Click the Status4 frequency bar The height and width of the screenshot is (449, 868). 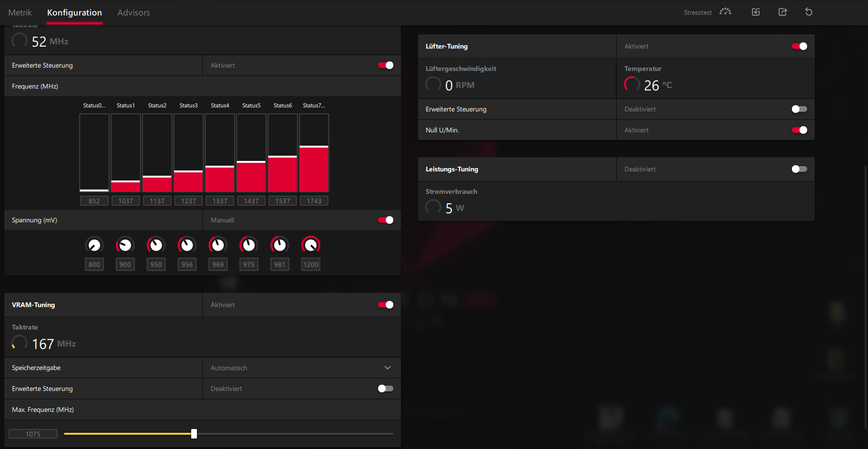[220, 152]
